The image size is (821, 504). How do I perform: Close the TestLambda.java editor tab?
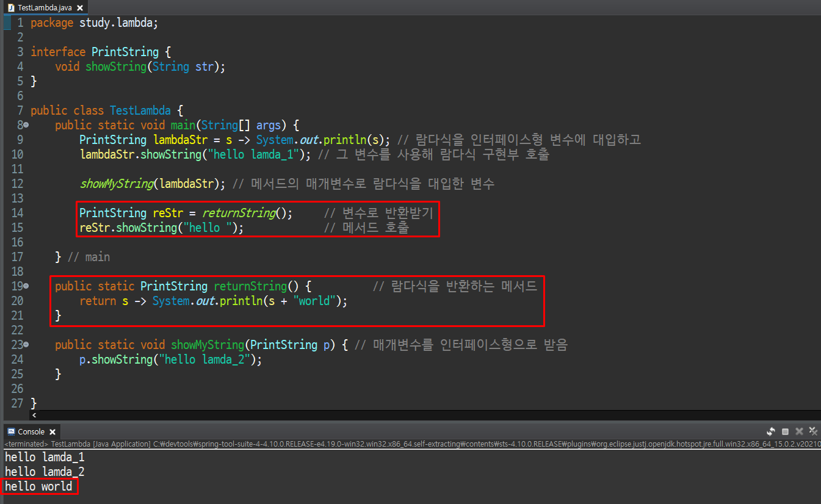(x=80, y=8)
